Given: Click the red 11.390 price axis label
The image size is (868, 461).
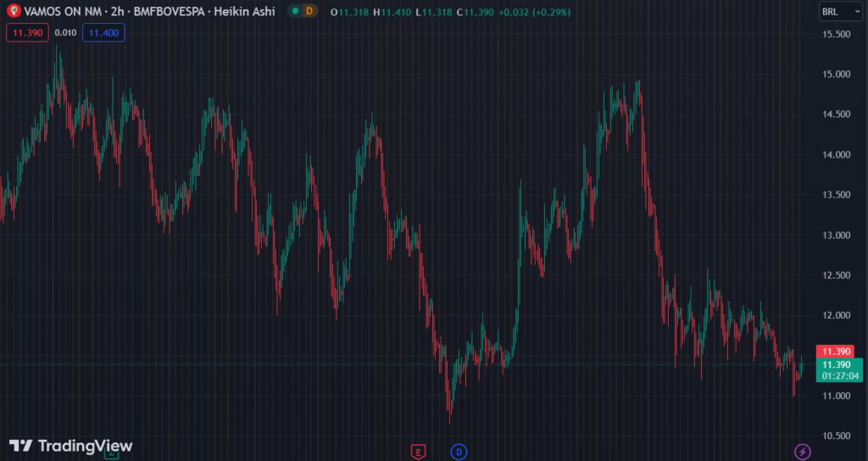Looking at the screenshot, I should 835,352.
